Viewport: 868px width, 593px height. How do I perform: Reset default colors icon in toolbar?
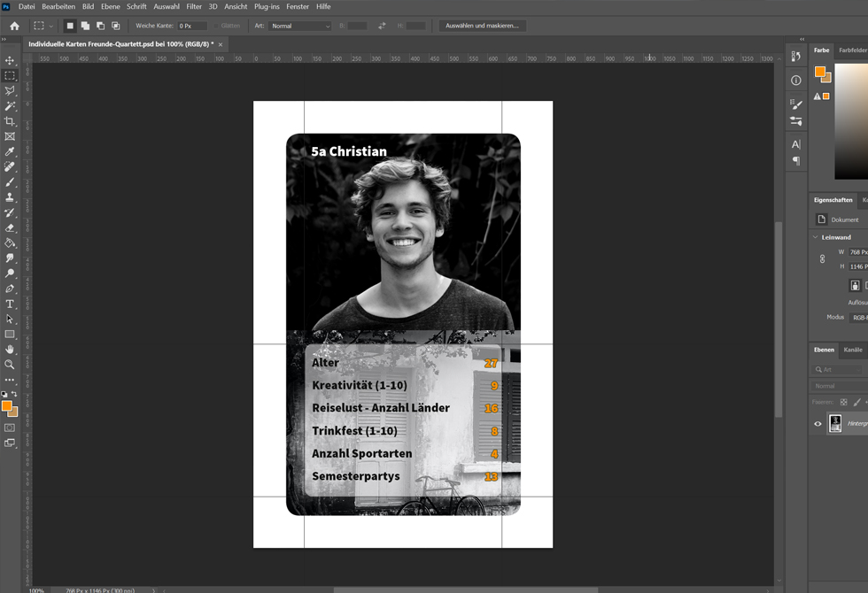point(4,395)
